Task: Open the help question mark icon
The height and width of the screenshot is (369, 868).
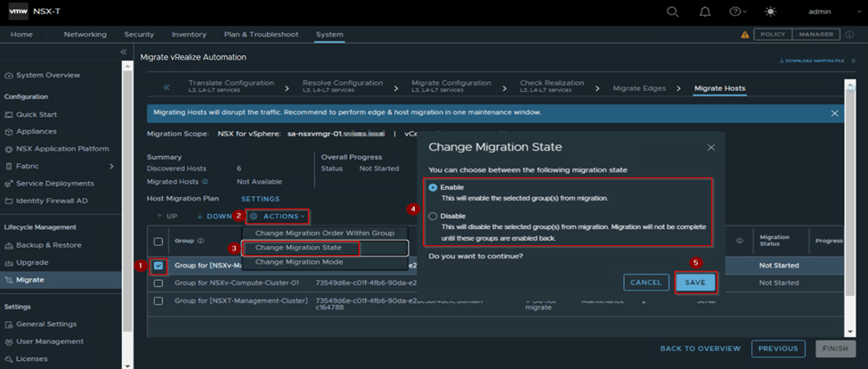Action: (735, 12)
